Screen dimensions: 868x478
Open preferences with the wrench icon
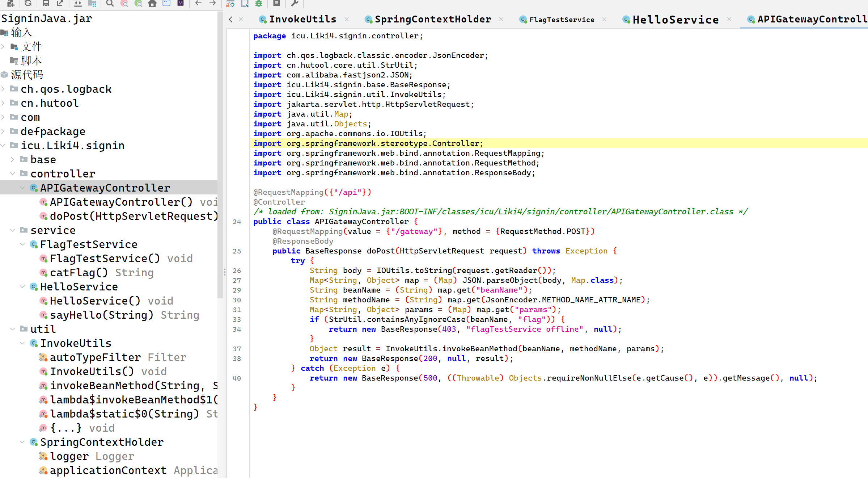[x=295, y=4]
